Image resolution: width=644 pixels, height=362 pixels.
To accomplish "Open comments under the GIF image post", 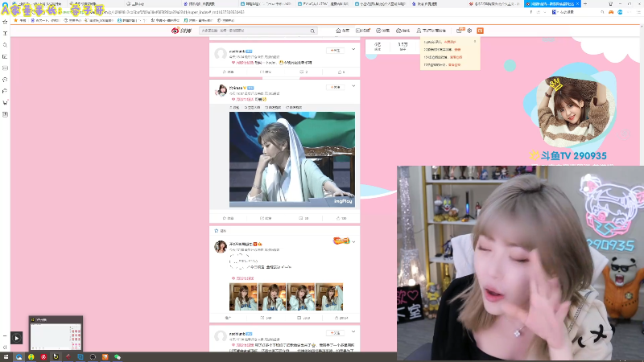I will point(303,218).
